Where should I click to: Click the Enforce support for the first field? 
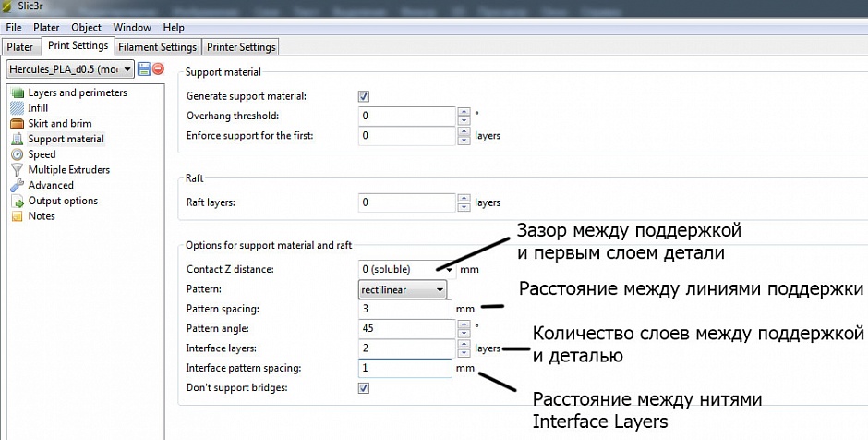[407, 136]
